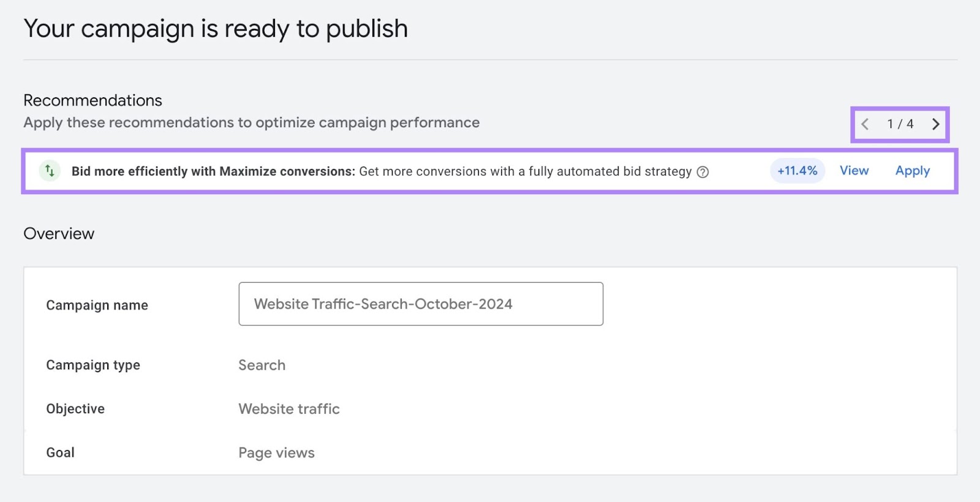
Task: Apply the Maximize conversions recommendation
Action: coord(912,171)
